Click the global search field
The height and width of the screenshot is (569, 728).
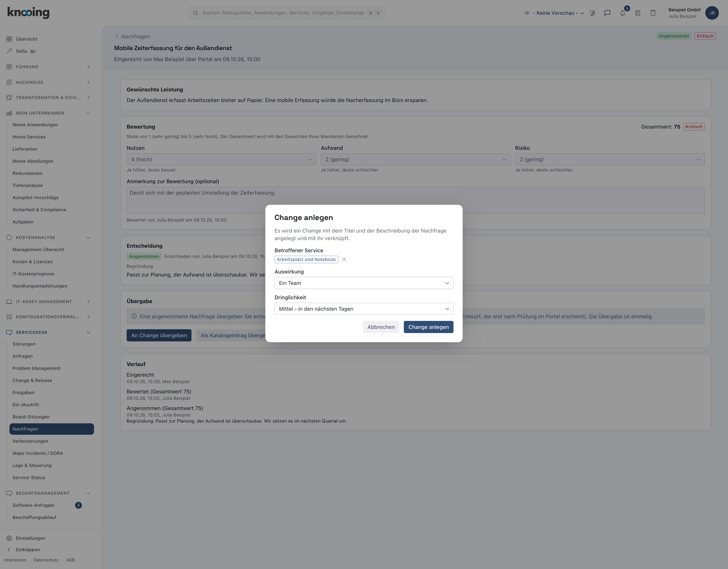(287, 13)
